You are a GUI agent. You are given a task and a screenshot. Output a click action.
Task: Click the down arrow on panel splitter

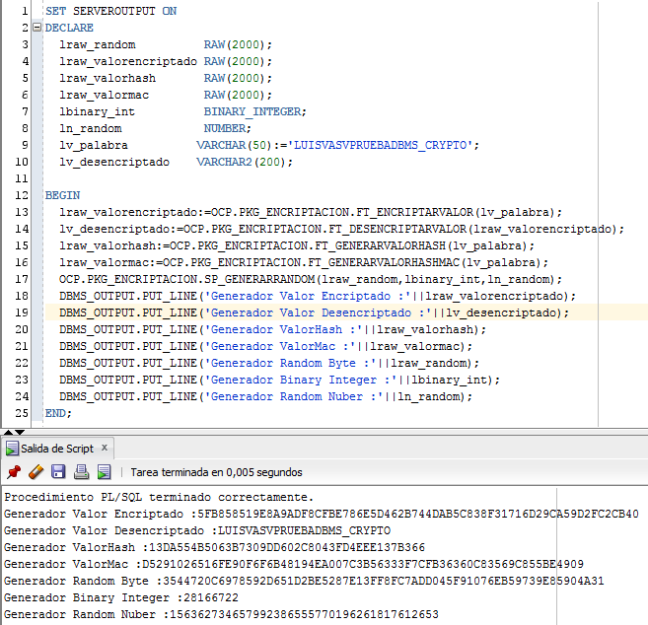coord(19,432)
